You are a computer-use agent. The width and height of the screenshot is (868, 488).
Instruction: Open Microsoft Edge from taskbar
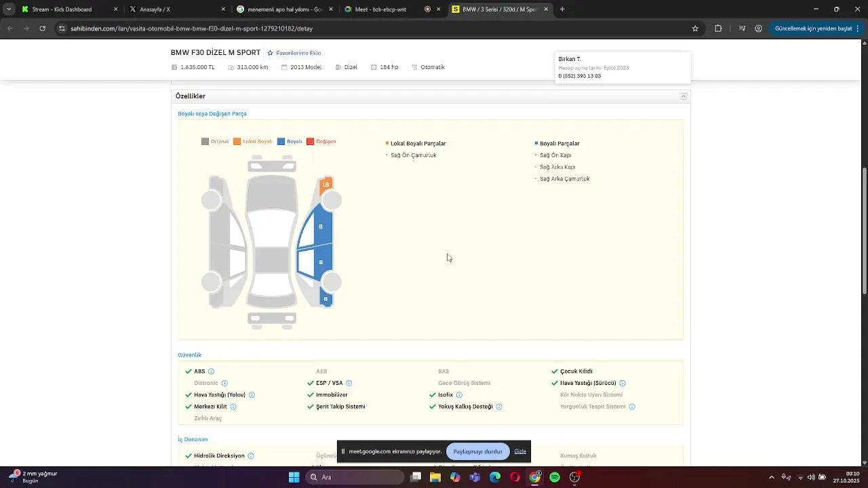click(x=495, y=477)
